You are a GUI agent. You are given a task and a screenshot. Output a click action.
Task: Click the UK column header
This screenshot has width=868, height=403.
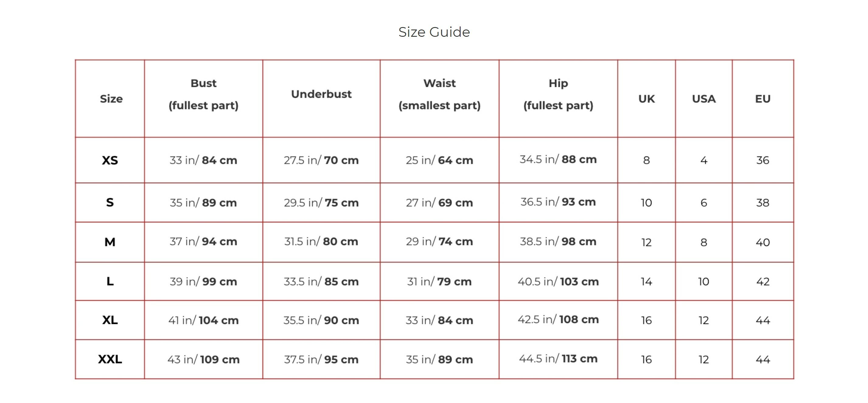click(x=646, y=99)
